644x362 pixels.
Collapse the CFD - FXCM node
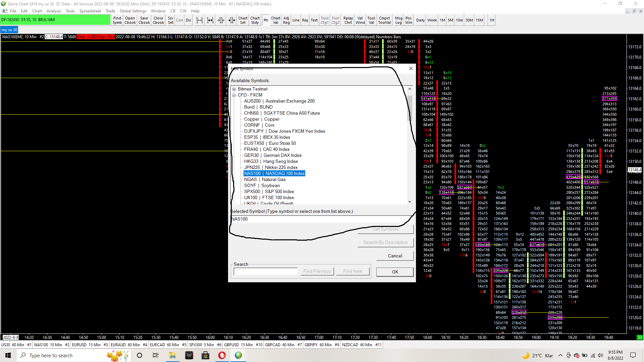coord(234,95)
